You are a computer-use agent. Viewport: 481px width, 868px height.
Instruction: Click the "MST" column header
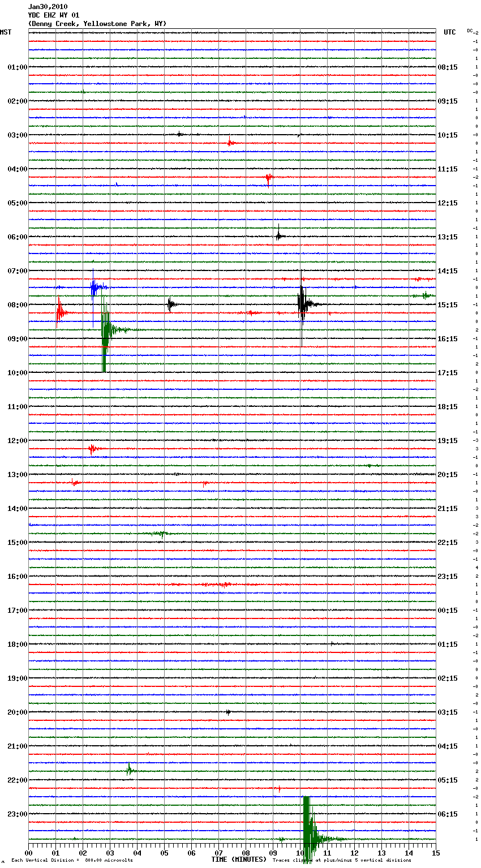[6, 32]
